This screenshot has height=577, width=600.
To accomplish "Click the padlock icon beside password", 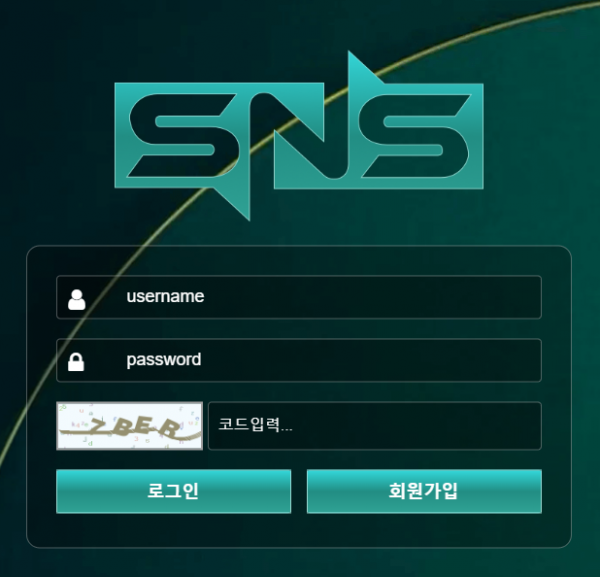I will click(76, 362).
